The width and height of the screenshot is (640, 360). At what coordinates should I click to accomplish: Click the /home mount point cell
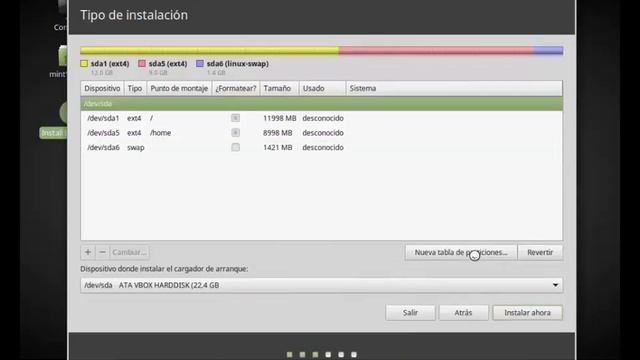[160, 133]
